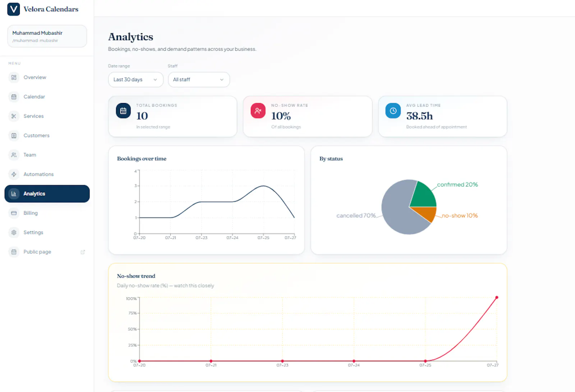
Task: Open the Automations menu item
Action: (47, 174)
